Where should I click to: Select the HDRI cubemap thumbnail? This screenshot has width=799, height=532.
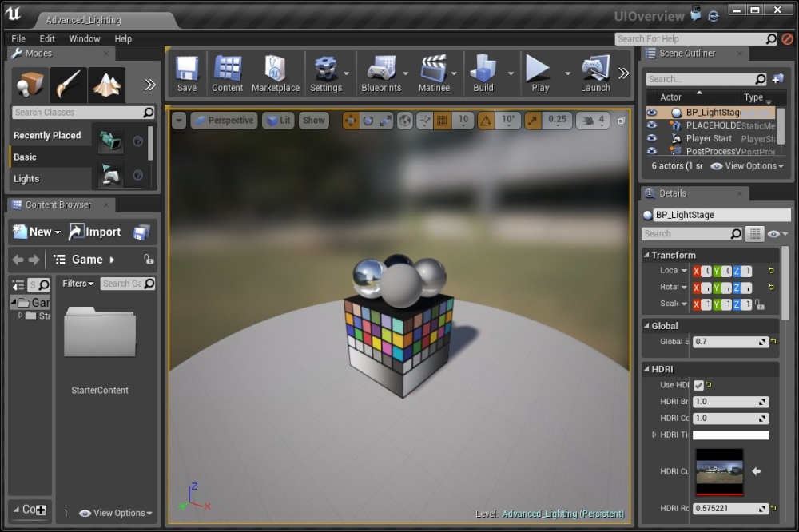point(720,472)
